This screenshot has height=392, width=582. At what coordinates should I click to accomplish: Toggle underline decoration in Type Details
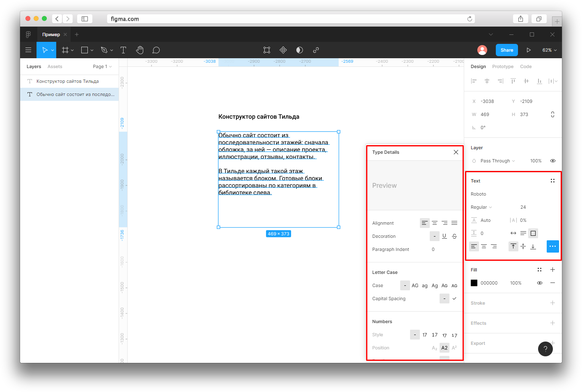click(445, 236)
